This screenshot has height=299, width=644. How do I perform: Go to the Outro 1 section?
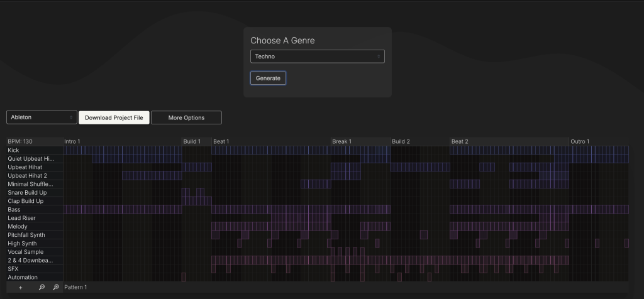[580, 142]
